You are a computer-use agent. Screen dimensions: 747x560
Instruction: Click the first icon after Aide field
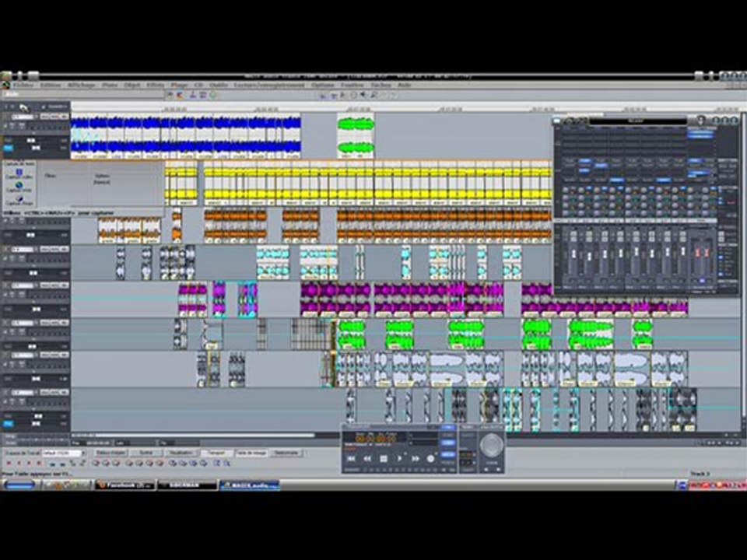170,95
